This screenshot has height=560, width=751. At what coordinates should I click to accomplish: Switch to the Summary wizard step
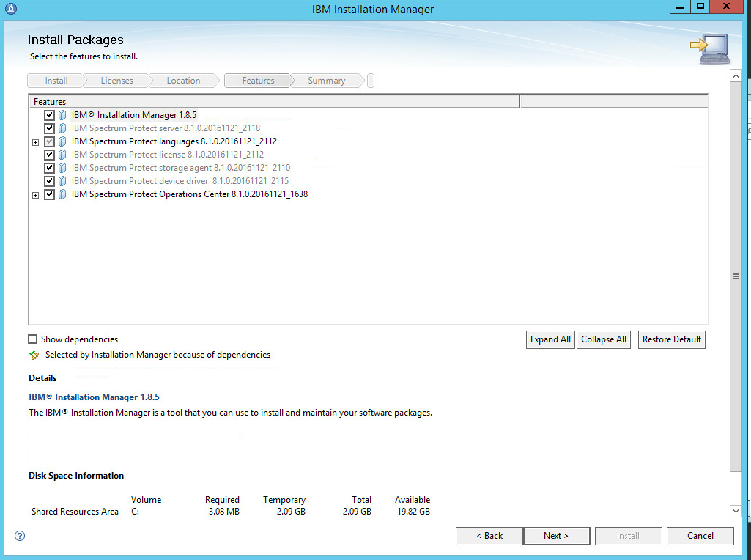tap(326, 81)
